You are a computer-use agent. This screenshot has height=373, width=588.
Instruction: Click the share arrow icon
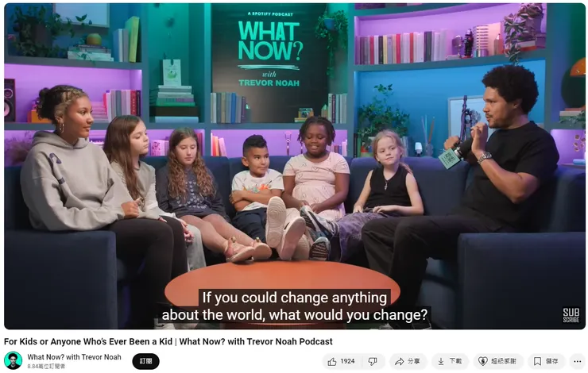click(x=399, y=361)
